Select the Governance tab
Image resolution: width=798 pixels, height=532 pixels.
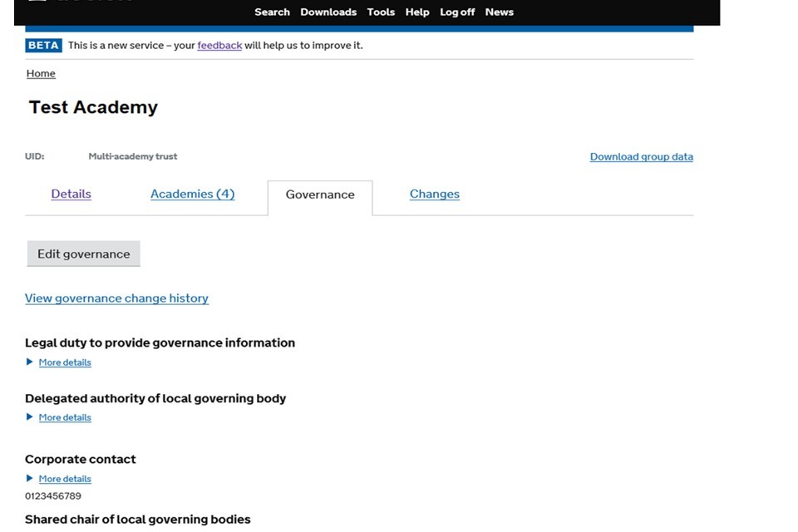(320, 195)
